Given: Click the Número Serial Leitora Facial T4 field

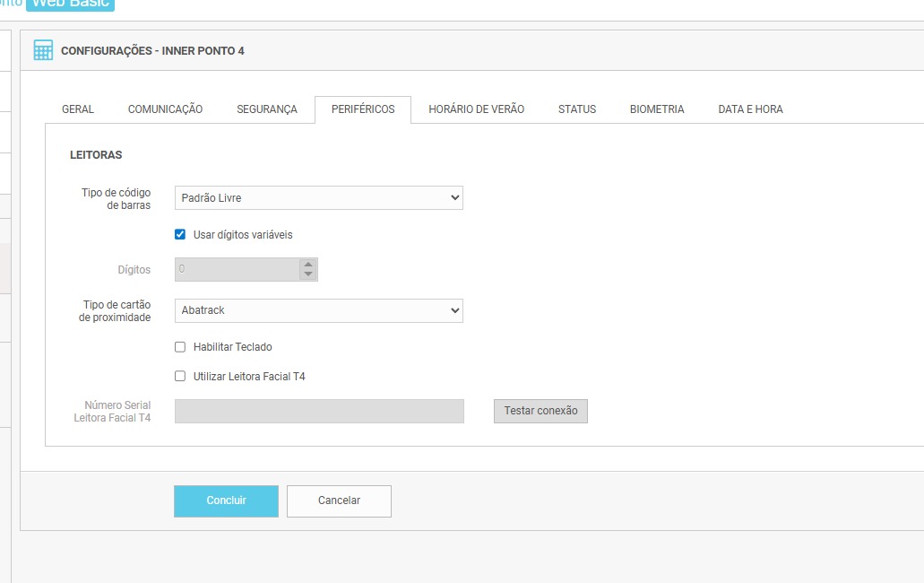Looking at the screenshot, I should coord(319,411).
